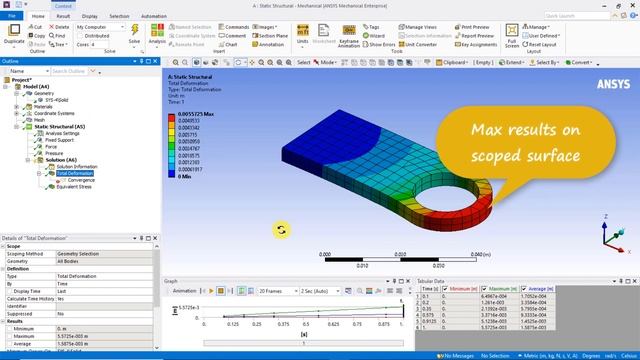Click the Copy command
Screen dimensions: 640x360
(x=37, y=36)
